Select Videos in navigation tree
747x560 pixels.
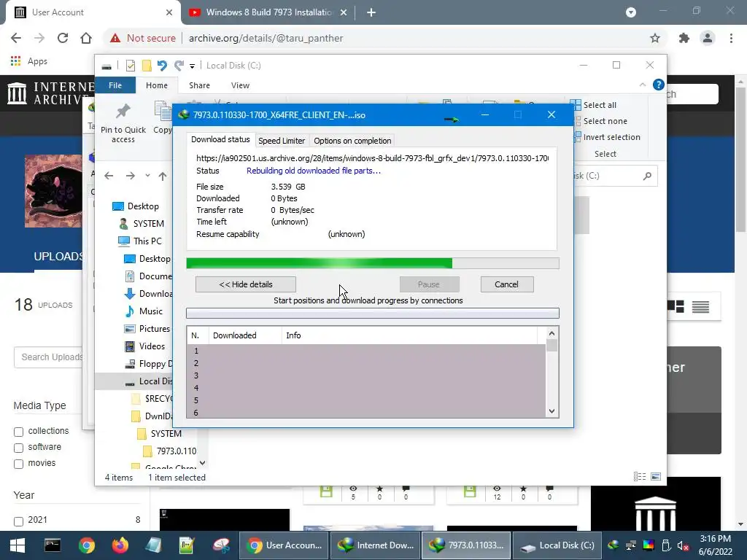pyautogui.click(x=144, y=346)
